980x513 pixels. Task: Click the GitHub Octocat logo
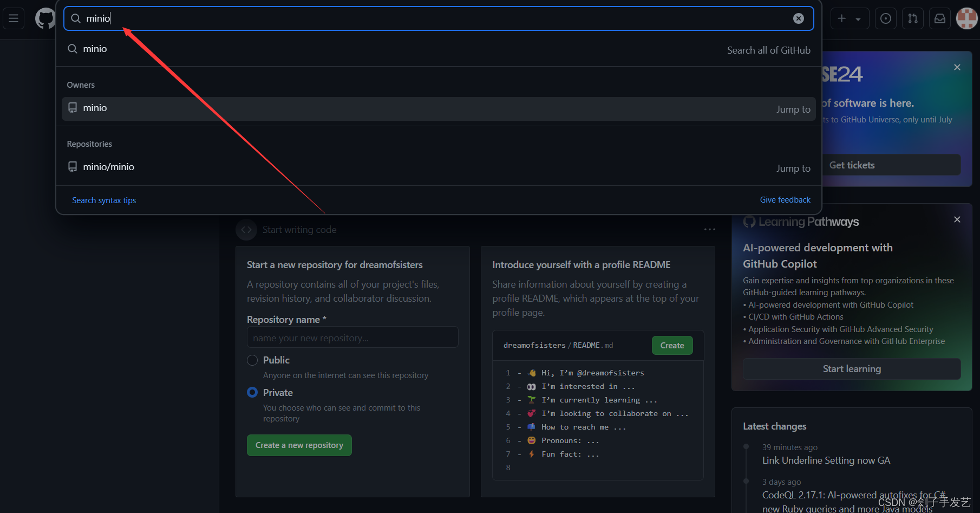click(45, 18)
